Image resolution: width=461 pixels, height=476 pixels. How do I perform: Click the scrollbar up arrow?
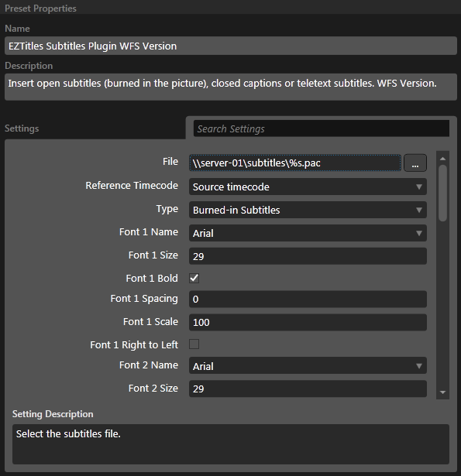pos(442,159)
